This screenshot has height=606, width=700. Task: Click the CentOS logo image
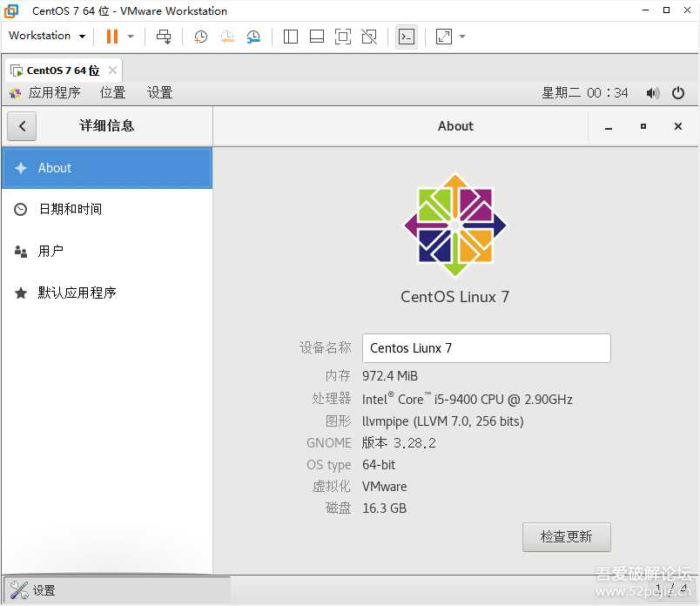point(454,225)
